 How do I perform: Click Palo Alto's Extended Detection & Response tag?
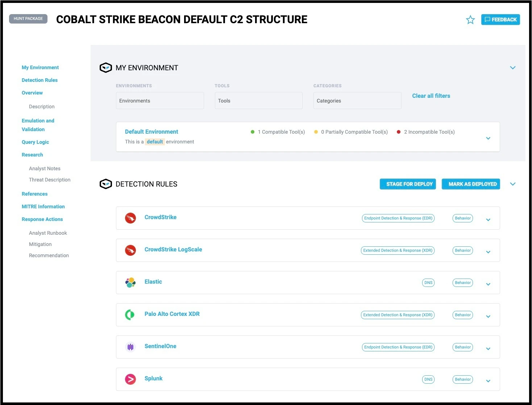[398, 315]
